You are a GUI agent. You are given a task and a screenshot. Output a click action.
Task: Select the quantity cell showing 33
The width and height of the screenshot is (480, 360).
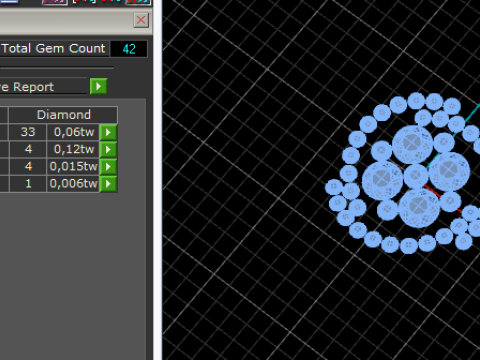28,132
